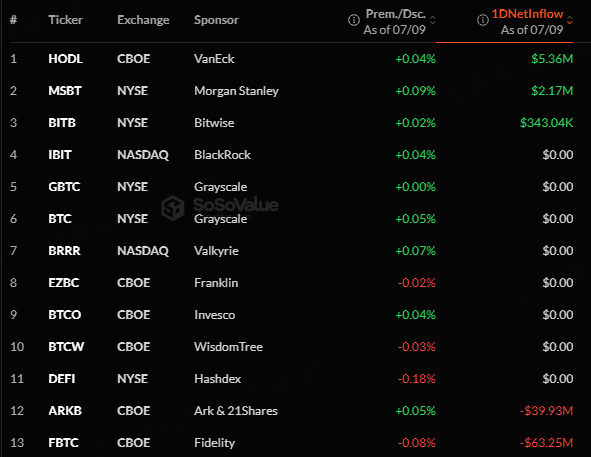Open the FBTC Fidelity ticker
591x457 pixels.
point(63,443)
